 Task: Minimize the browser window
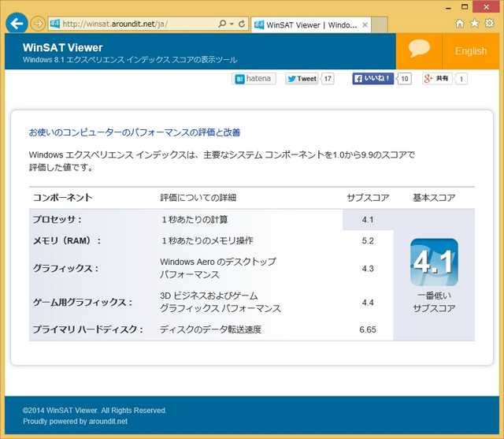click(449, 7)
